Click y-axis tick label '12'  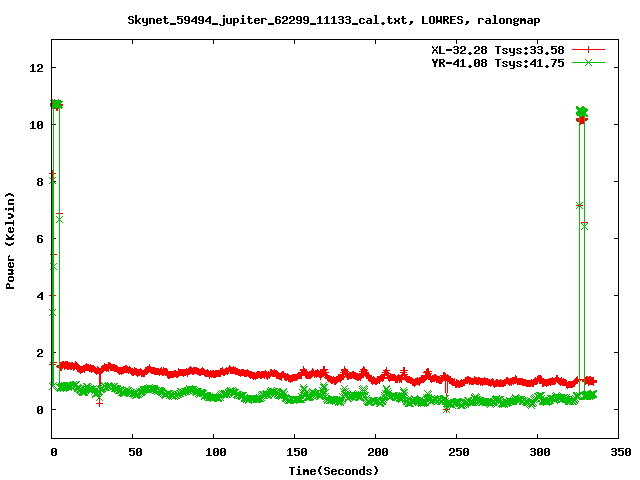(36, 68)
